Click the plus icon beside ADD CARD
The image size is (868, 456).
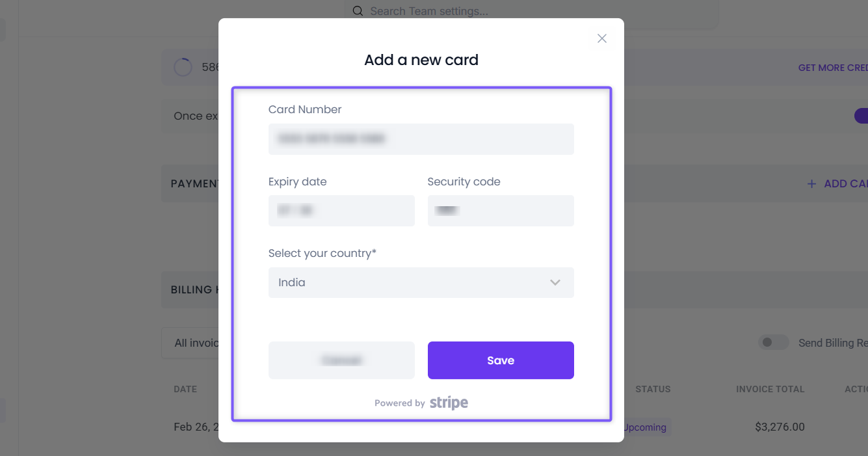tap(811, 184)
